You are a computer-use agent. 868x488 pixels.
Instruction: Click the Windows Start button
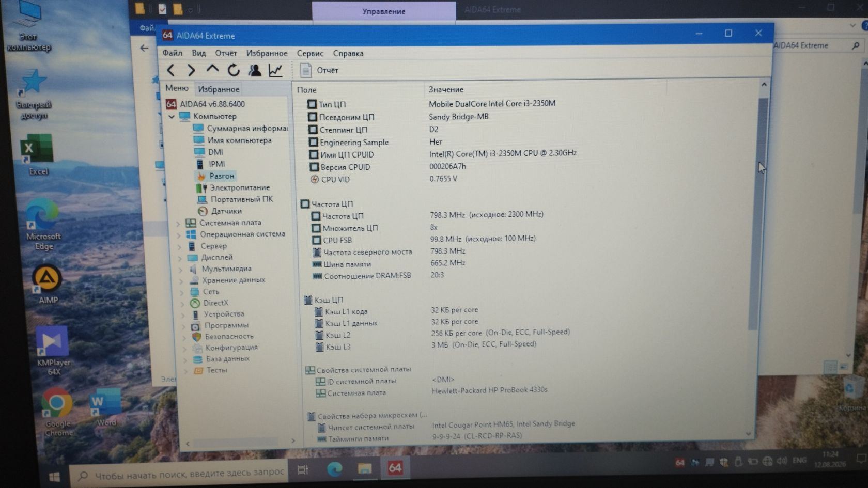[x=54, y=476]
